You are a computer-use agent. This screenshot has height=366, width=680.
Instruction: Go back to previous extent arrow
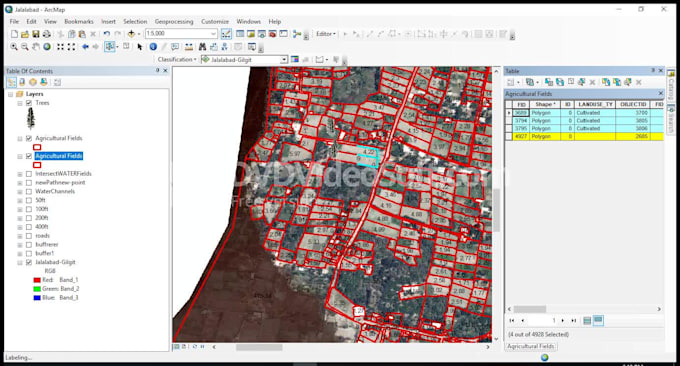tap(85, 47)
